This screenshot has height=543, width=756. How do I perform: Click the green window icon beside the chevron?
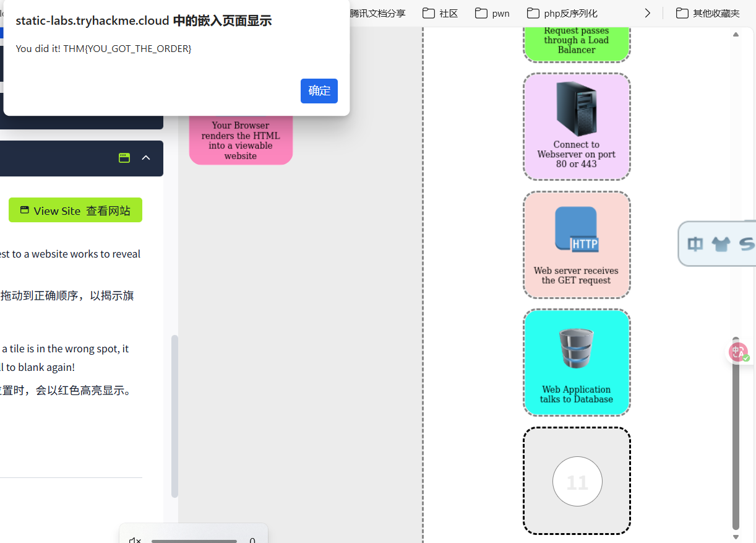pyautogui.click(x=124, y=158)
